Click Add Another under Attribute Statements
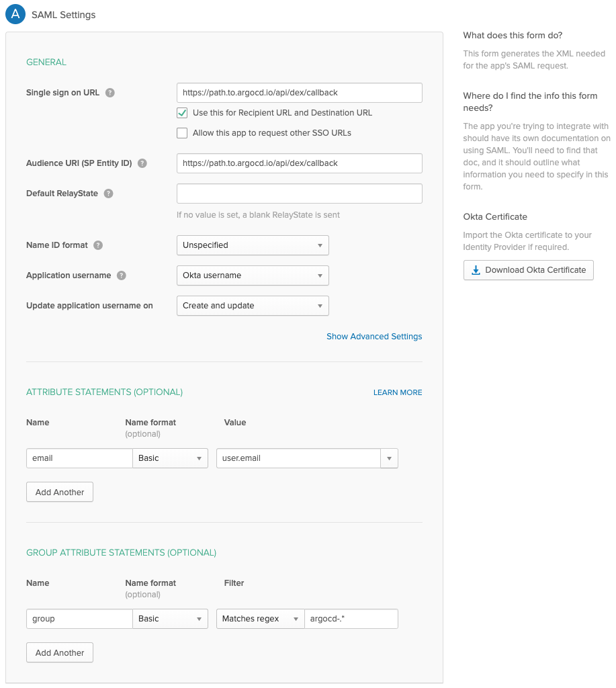 [60, 492]
